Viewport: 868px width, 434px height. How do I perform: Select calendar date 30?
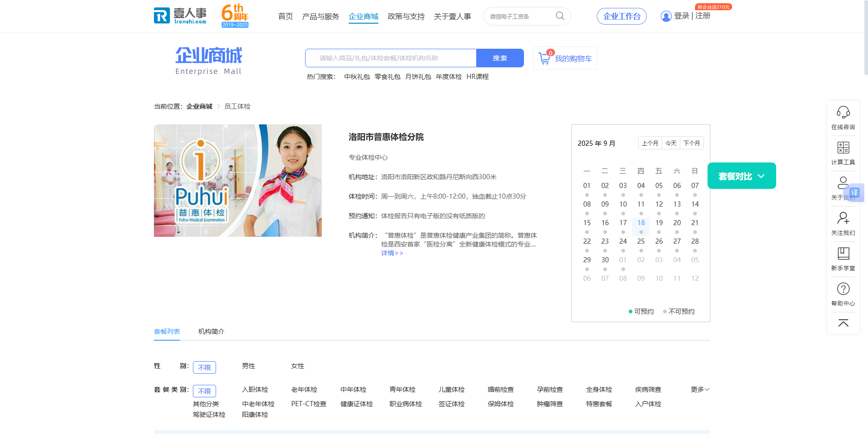(605, 259)
